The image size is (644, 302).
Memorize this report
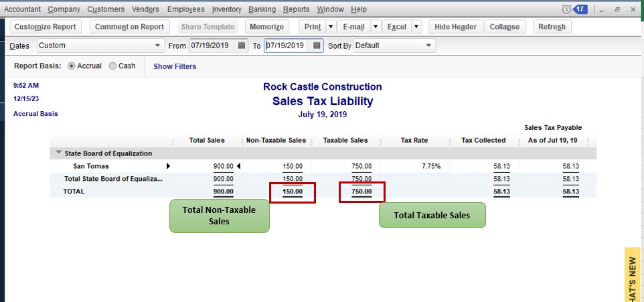[267, 27]
